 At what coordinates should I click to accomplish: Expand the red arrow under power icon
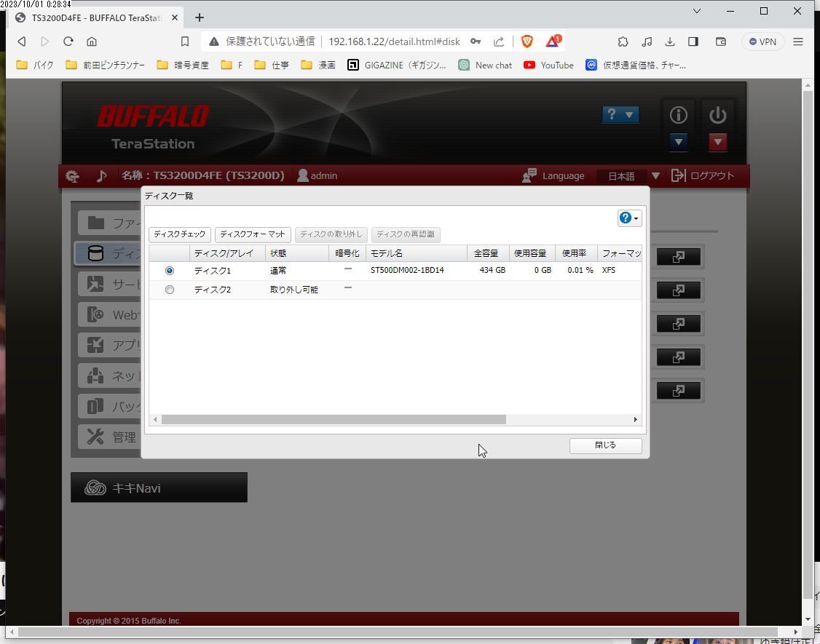pos(717,142)
